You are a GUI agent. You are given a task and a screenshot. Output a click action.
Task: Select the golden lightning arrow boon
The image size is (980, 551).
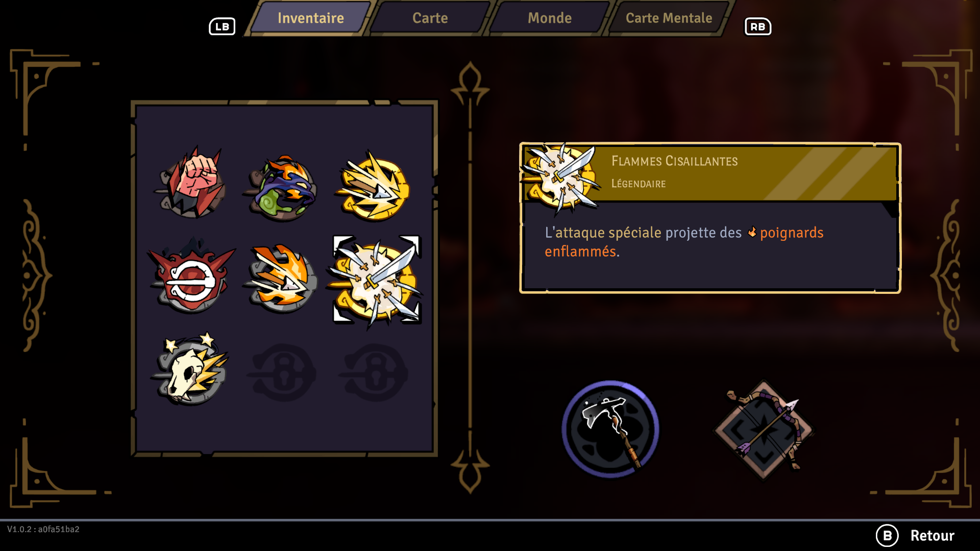click(x=373, y=187)
